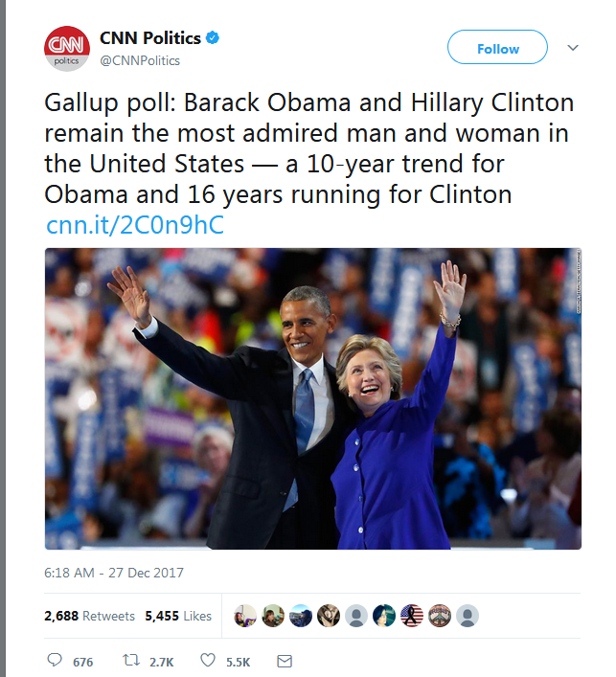Open the cnn.it/2C0n9hC link
The height and width of the screenshot is (677, 616).
coord(135,225)
